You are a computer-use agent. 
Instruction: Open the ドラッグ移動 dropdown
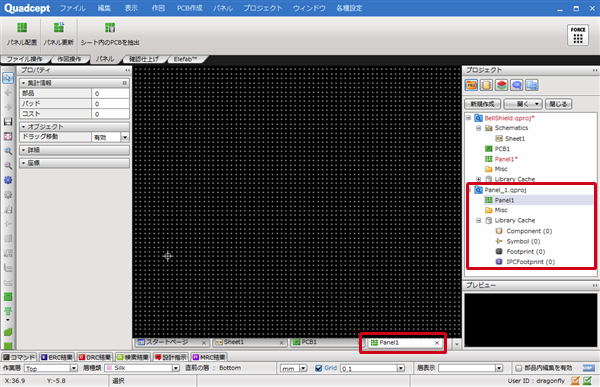click(125, 137)
